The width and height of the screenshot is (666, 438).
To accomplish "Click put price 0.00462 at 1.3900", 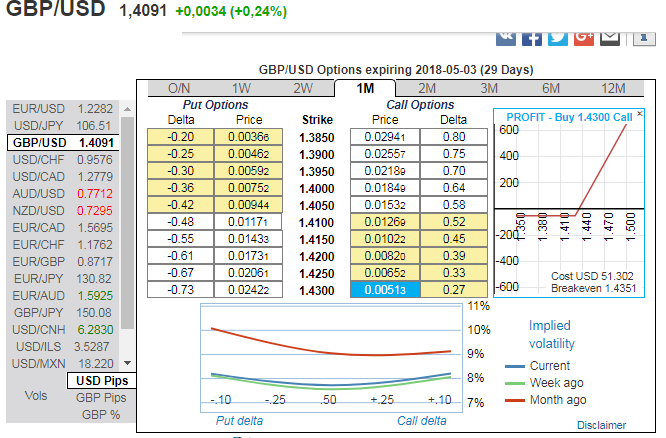I will (x=248, y=154).
